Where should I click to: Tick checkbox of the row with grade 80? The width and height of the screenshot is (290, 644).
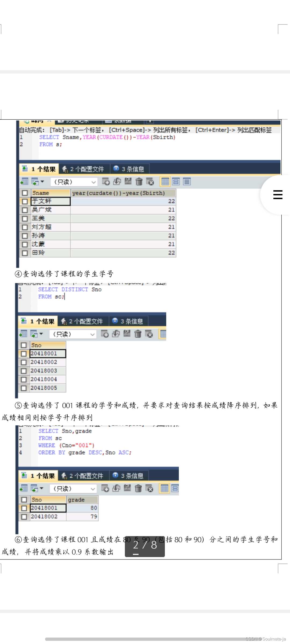[x=24, y=508]
